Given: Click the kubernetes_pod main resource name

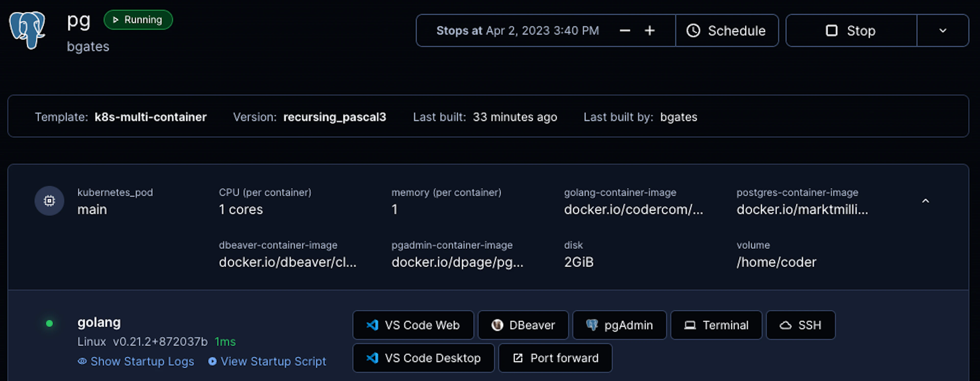Looking at the screenshot, I should click(92, 210).
